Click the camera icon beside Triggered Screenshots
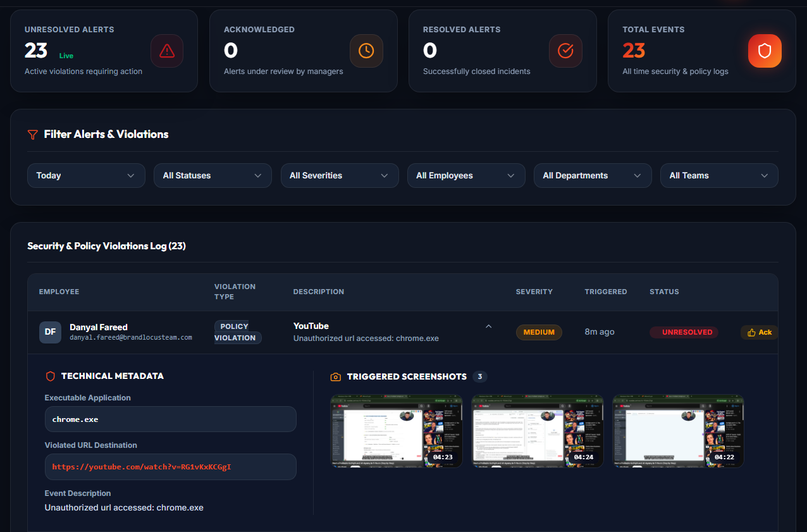Image resolution: width=807 pixels, height=532 pixels. (336, 376)
